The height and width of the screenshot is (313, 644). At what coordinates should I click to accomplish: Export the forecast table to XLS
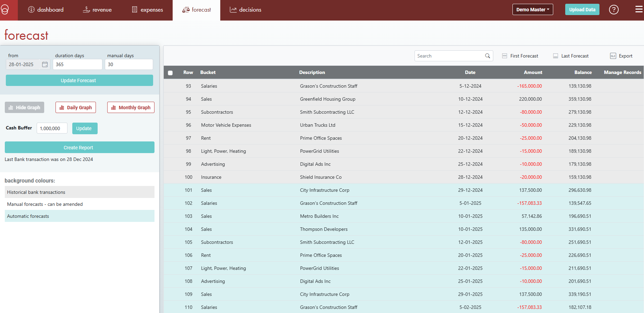coord(621,56)
